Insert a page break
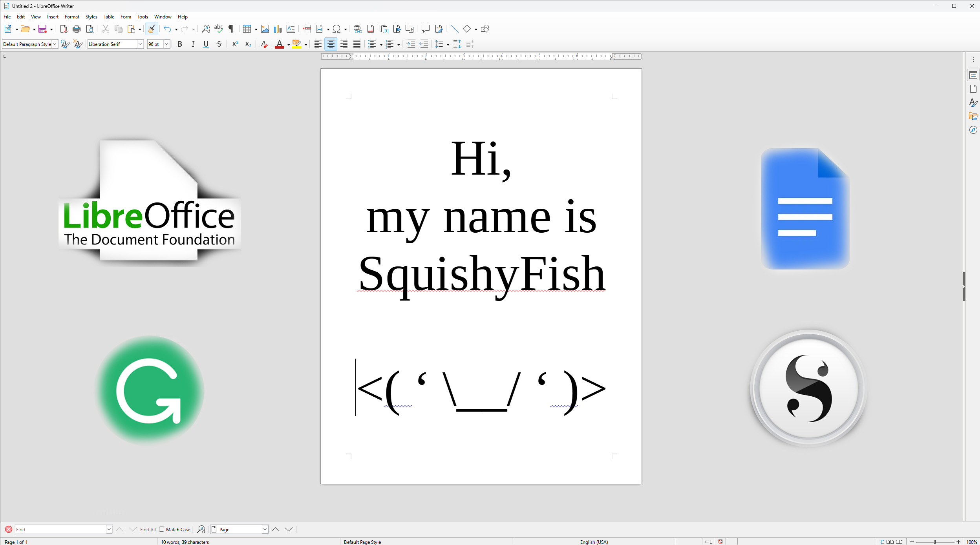980x545 pixels. [x=307, y=29]
